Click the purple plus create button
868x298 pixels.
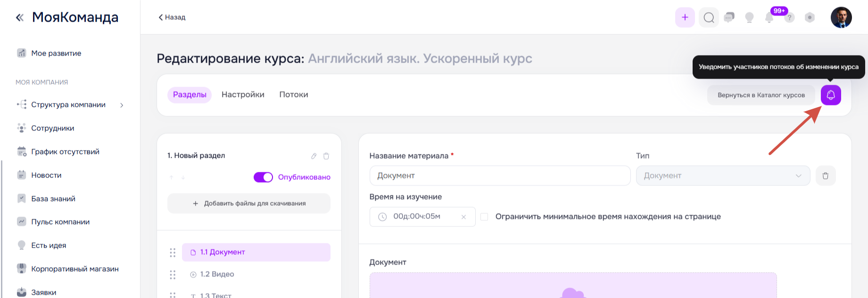tap(685, 17)
